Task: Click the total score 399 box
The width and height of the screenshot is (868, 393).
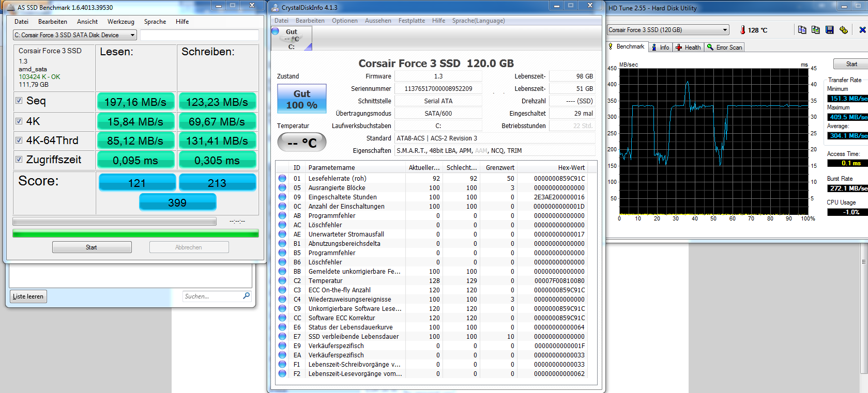Action: pos(177,202)
